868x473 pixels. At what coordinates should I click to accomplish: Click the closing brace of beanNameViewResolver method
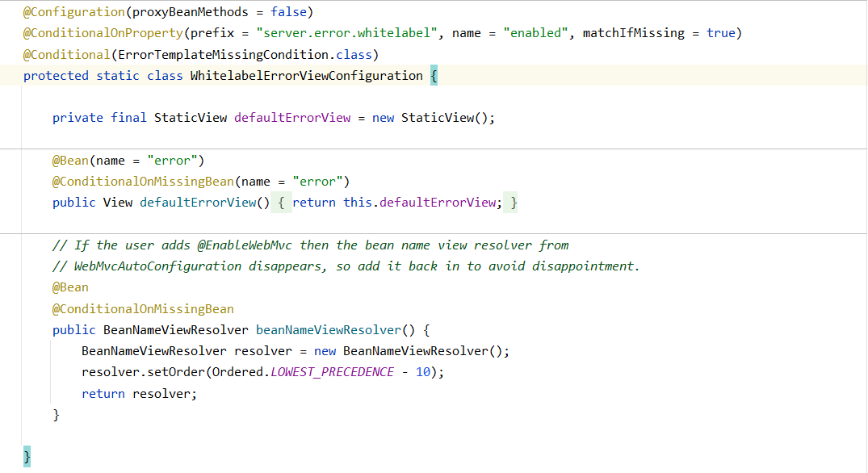click(56, 414)
